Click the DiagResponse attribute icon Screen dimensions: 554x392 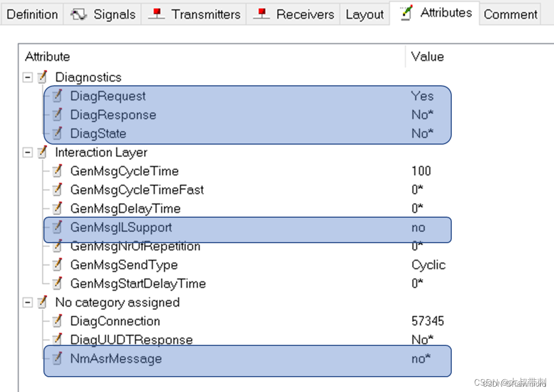point(57,114)
